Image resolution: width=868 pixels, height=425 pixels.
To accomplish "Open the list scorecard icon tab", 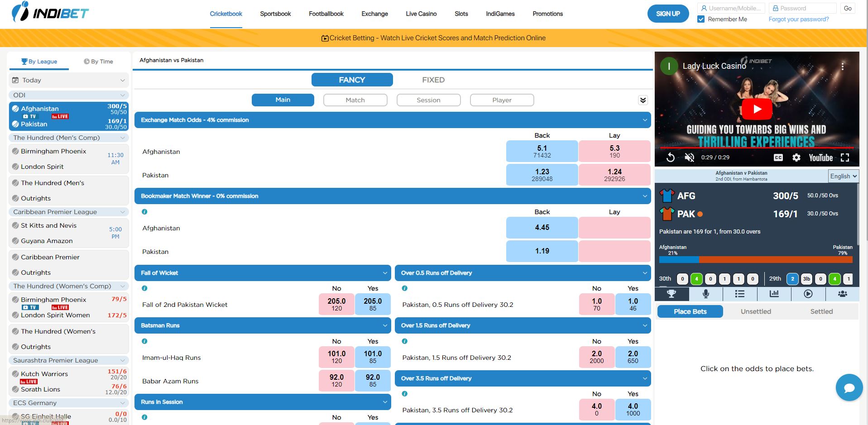I will [740, 294].
